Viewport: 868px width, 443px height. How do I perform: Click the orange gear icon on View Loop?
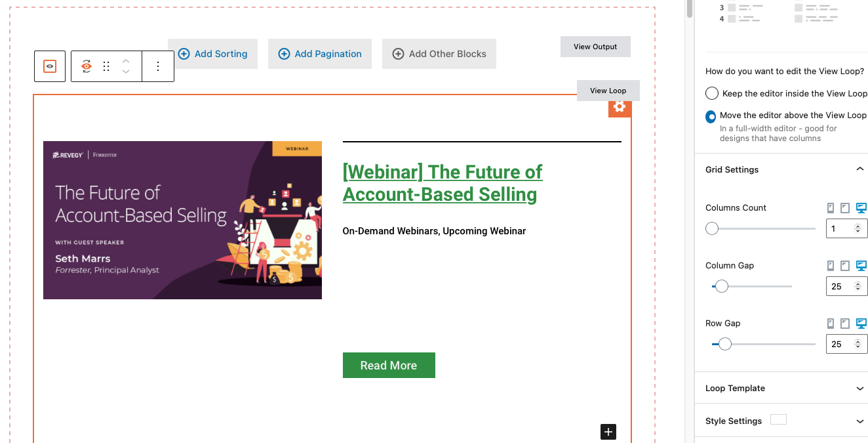[620, 106]
